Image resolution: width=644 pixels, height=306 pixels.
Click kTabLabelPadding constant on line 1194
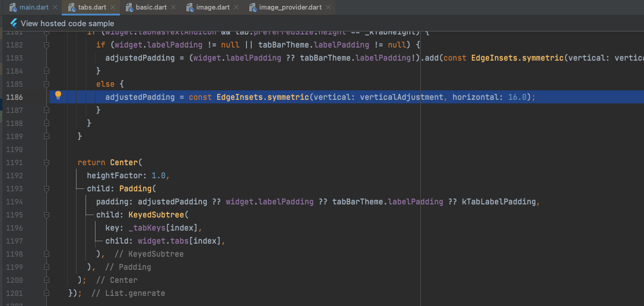tap(499, 201)
